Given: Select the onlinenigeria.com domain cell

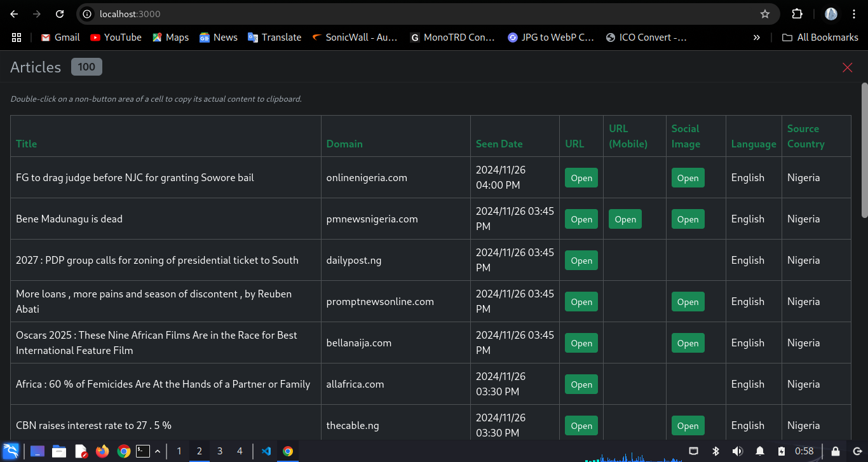Looking at the screenshot, I should coord(396,177).
